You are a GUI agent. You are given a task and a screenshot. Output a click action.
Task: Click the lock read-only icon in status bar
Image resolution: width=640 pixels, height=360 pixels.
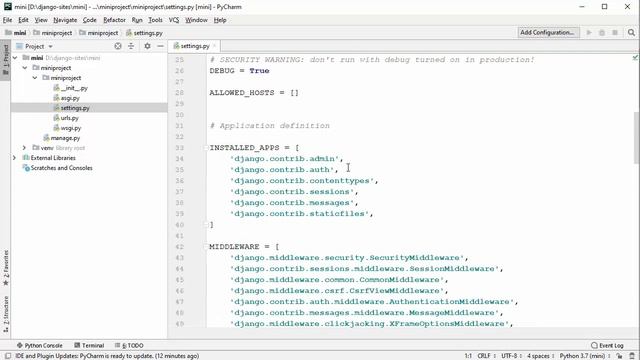pos(620,356)
